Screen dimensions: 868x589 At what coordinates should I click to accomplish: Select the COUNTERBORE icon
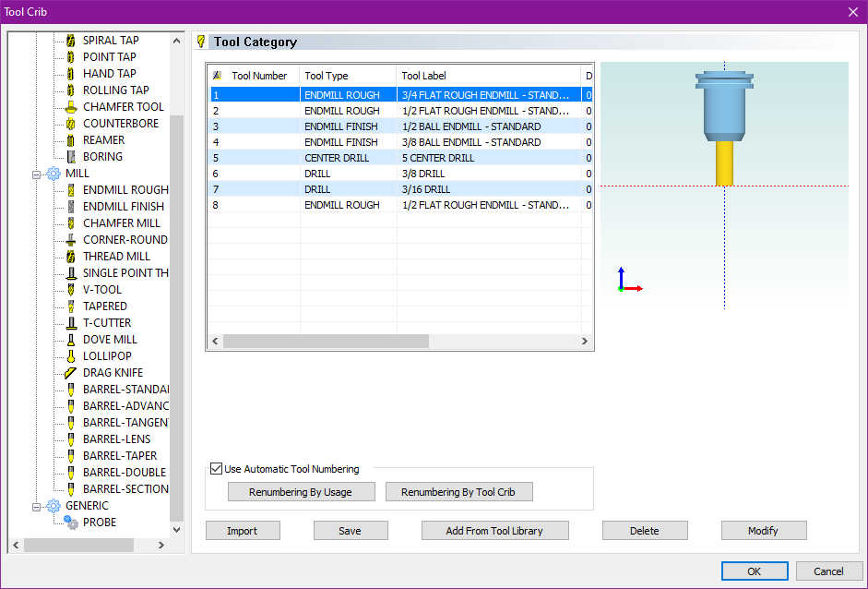coord(71,124)
